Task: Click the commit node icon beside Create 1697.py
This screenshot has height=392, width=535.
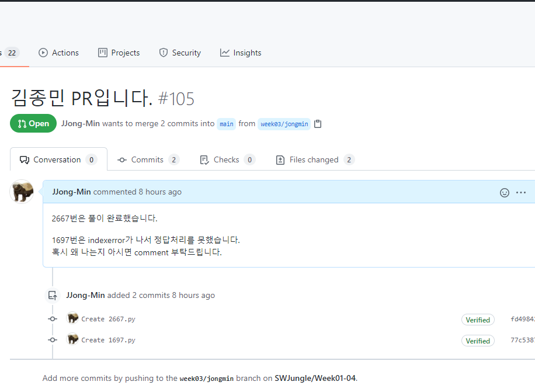Action: (53, 340)
